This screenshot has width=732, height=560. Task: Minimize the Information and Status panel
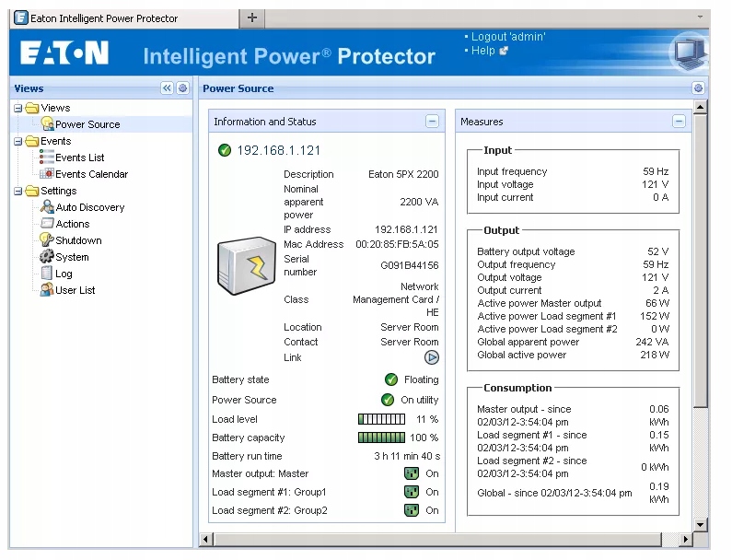tap(432, 122)
